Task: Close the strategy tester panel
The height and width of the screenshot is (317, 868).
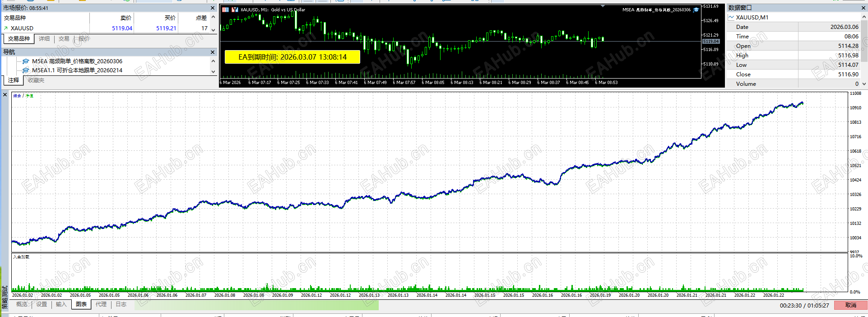Action: point(5,94)
